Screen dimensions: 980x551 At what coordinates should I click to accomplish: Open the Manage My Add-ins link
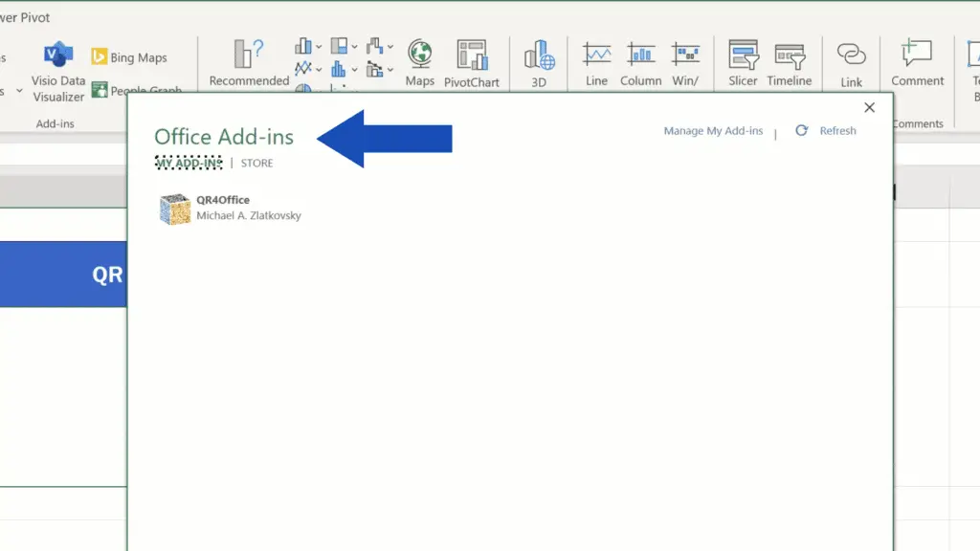(x=713, y=131)
